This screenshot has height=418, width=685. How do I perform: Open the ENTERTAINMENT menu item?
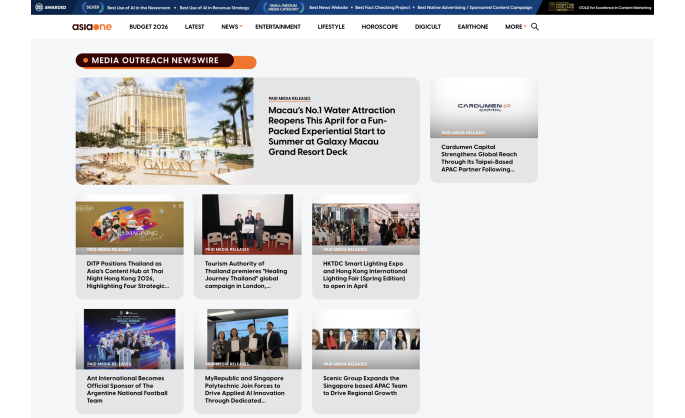pyautogui.click(x=278, y=27)
